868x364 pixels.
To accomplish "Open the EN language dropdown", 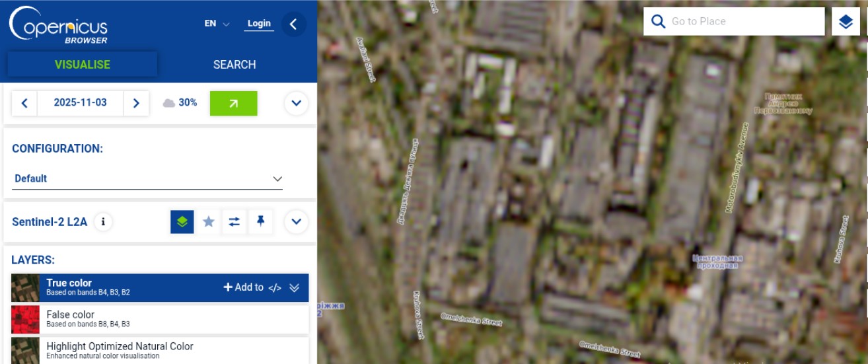I will coord(217,24).
